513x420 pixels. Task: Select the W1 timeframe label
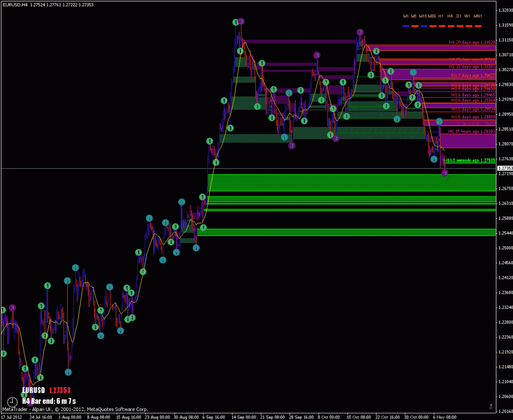click(x=467, y=16)
